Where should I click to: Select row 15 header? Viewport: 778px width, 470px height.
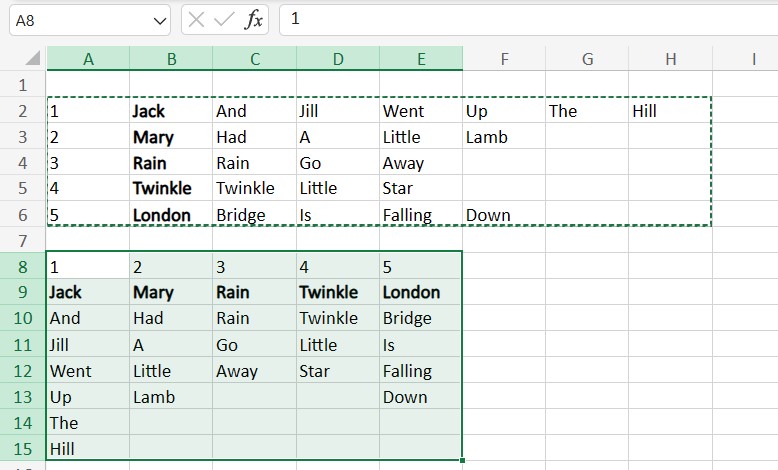23,449
